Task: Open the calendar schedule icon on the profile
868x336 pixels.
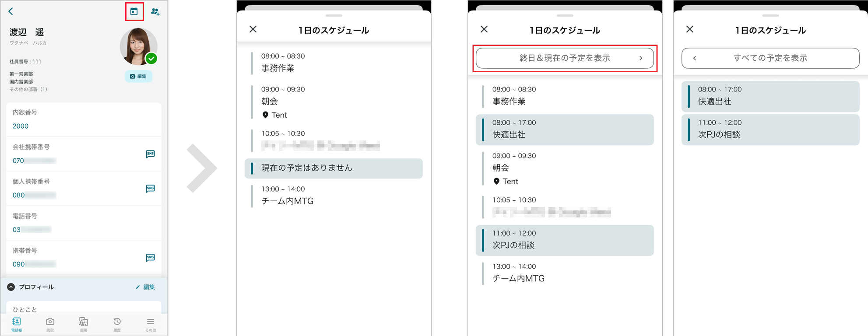Action: (x=134, y=11)
